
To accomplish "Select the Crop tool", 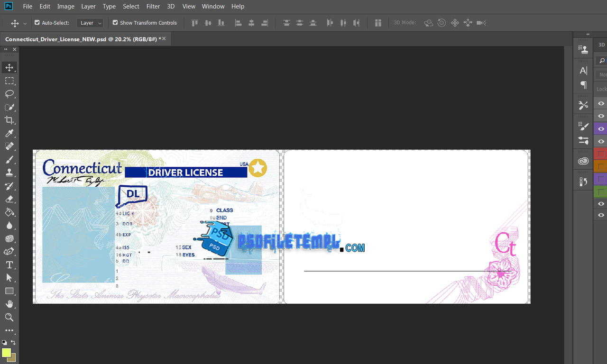I will point(9,120).
